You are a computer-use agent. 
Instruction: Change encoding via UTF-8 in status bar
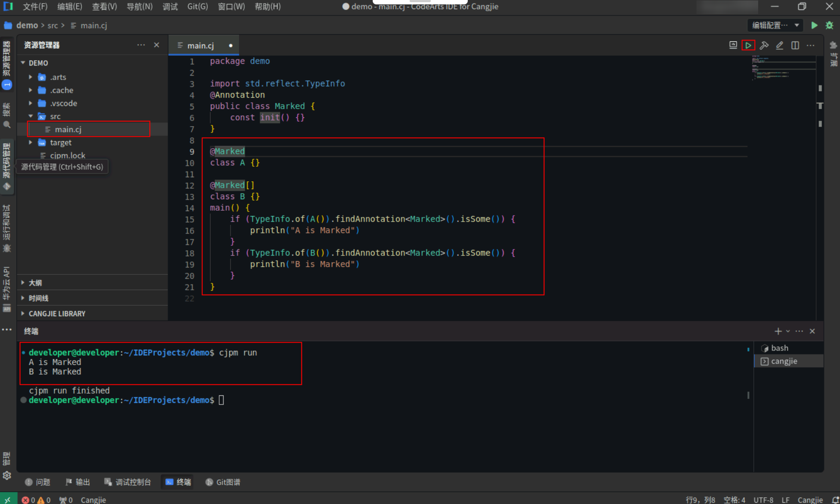763,500
